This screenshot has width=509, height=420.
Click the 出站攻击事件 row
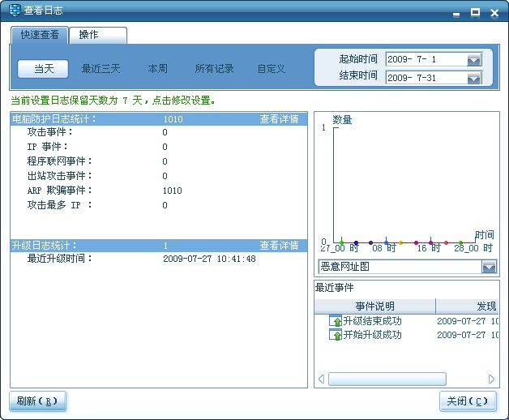pos(159,176)
